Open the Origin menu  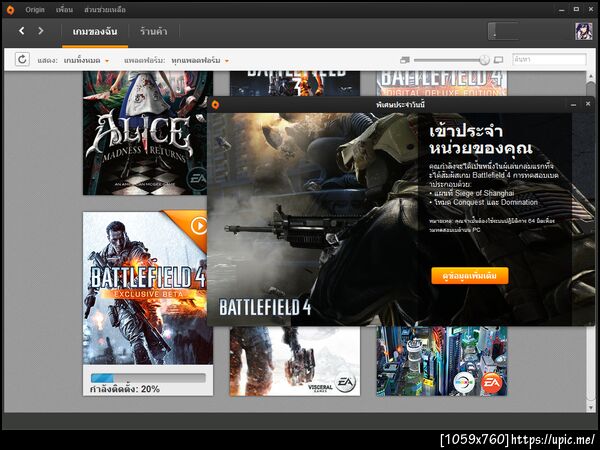[35, 10]
